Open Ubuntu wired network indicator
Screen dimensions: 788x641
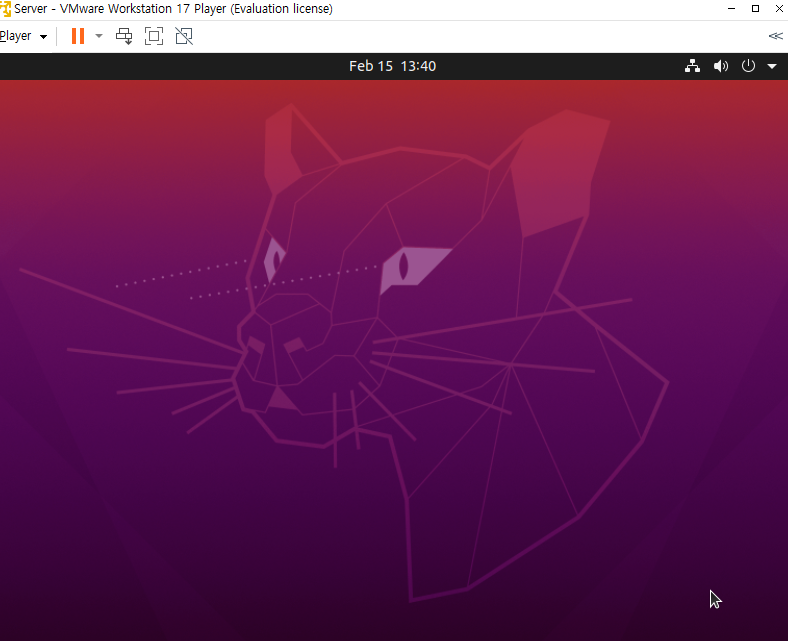point(693,66)
